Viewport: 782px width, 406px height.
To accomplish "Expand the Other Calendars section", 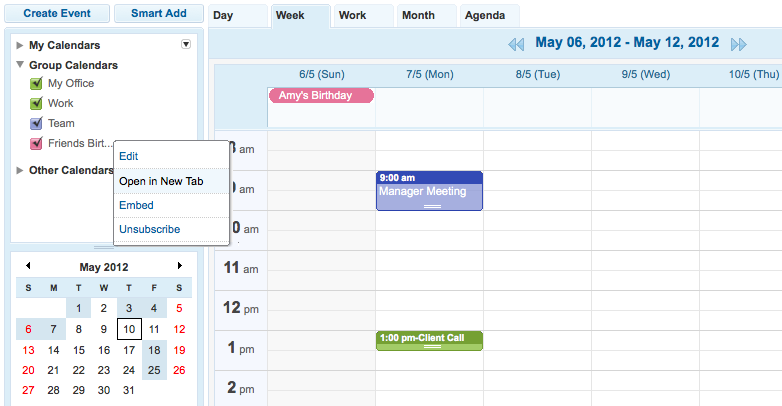I will 20,170.
